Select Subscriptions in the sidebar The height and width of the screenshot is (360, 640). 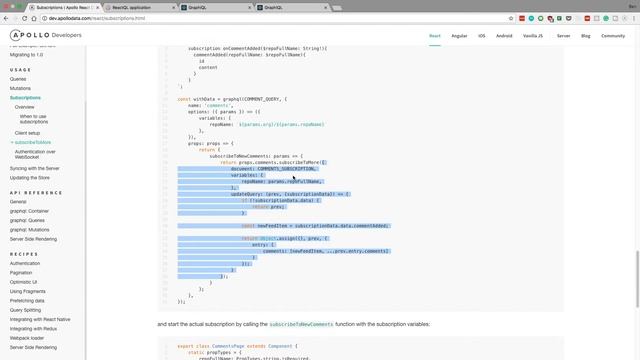25,98
